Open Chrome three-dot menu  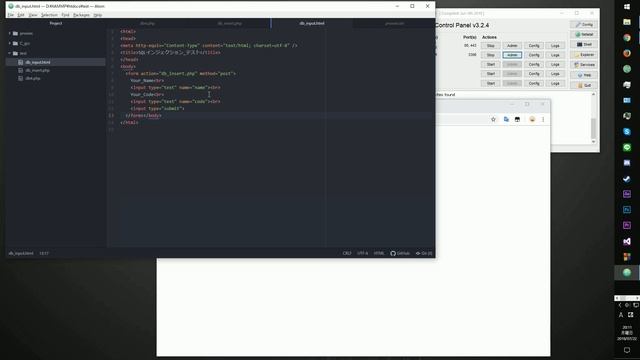point(543,119)
